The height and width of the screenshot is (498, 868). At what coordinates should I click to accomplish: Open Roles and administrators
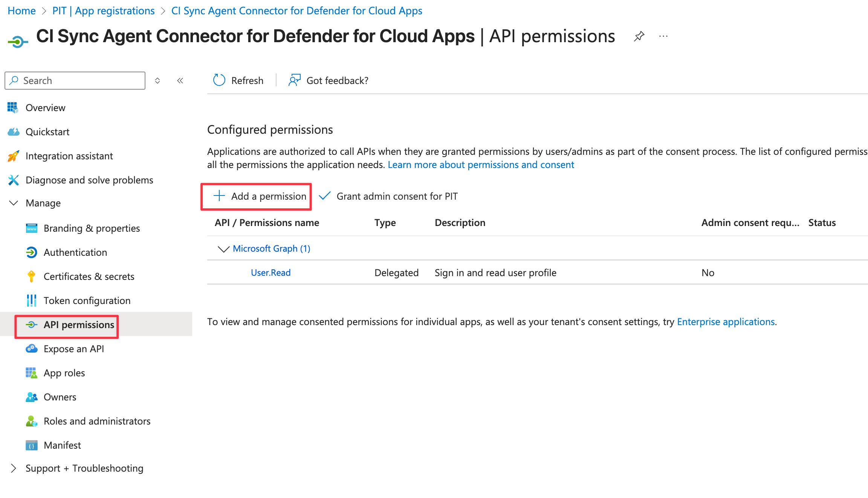97,421
